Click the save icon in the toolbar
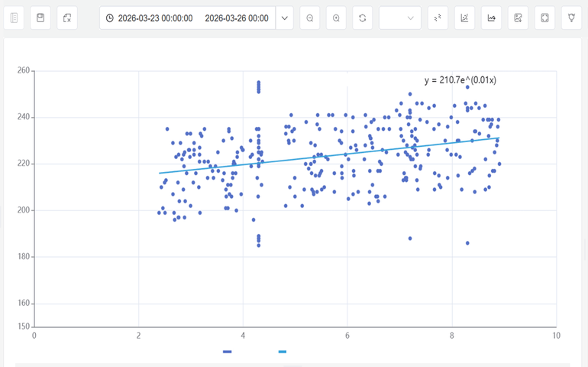Screen dimensions: 588x367 (40, 18)
